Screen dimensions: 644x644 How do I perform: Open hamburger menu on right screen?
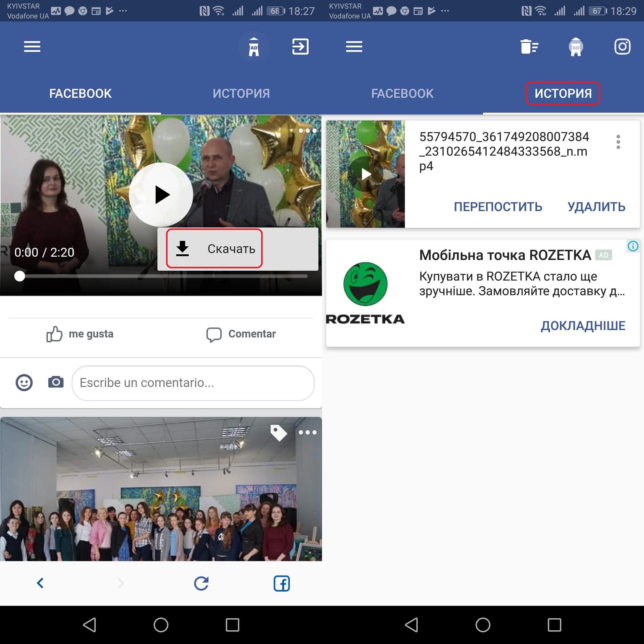tap(354, 47)
